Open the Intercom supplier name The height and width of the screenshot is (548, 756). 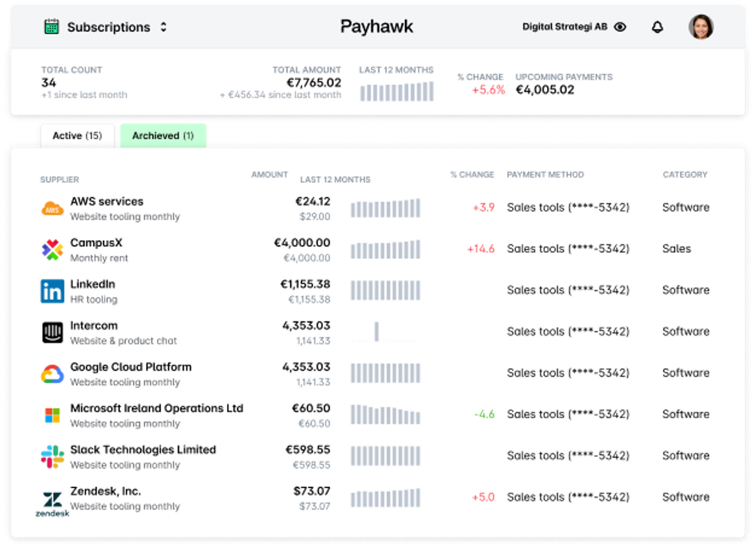[x=94, y=326]
